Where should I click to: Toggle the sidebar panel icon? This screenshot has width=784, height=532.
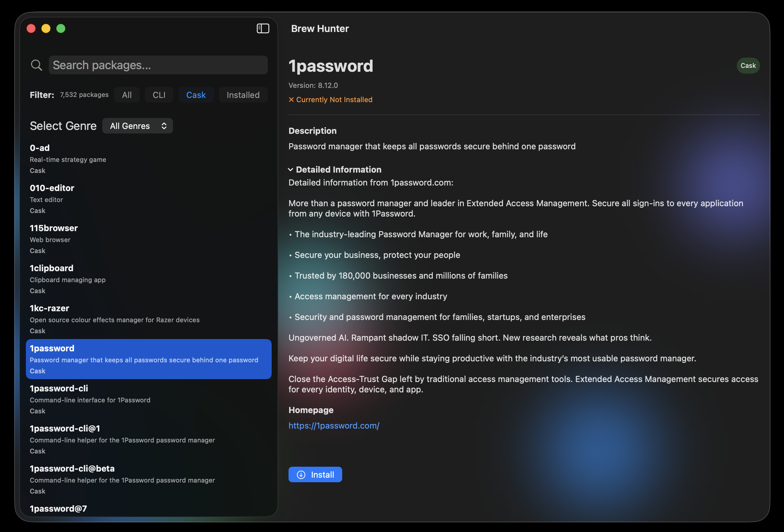tap(263, 28)
